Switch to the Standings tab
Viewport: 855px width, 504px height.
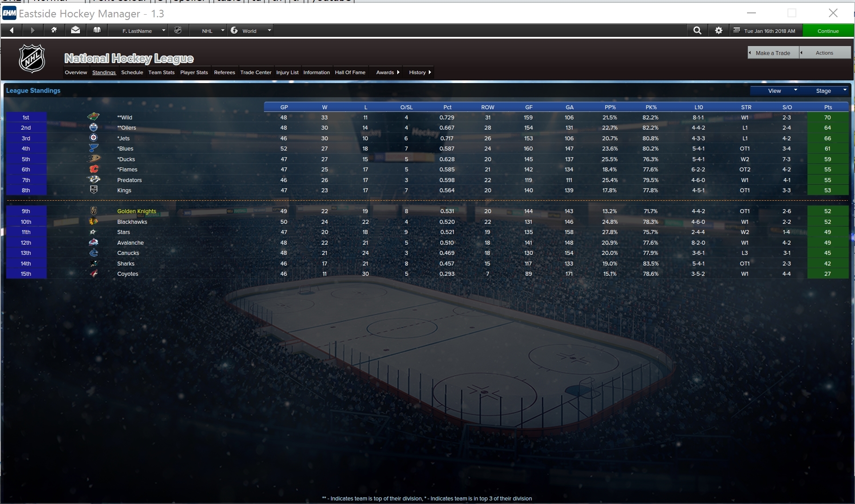tap(104, 72)
